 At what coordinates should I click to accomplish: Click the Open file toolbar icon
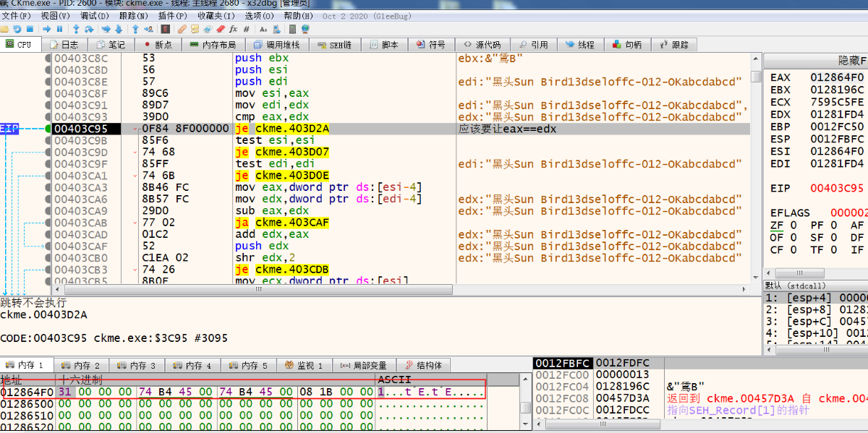click(4, 29)
